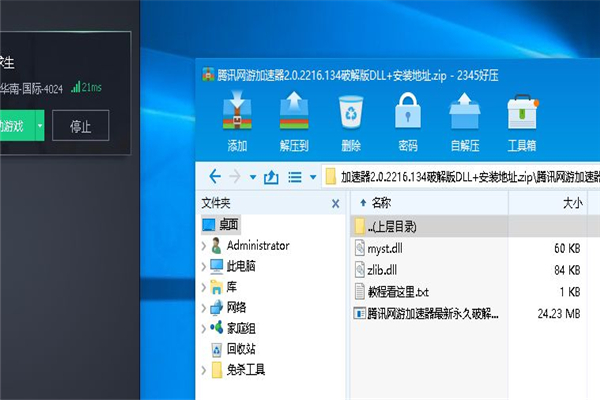The width and height of the screenshot is (600, 400).
Task: Click the forward navigation arrow
Action: pos(235,176)
